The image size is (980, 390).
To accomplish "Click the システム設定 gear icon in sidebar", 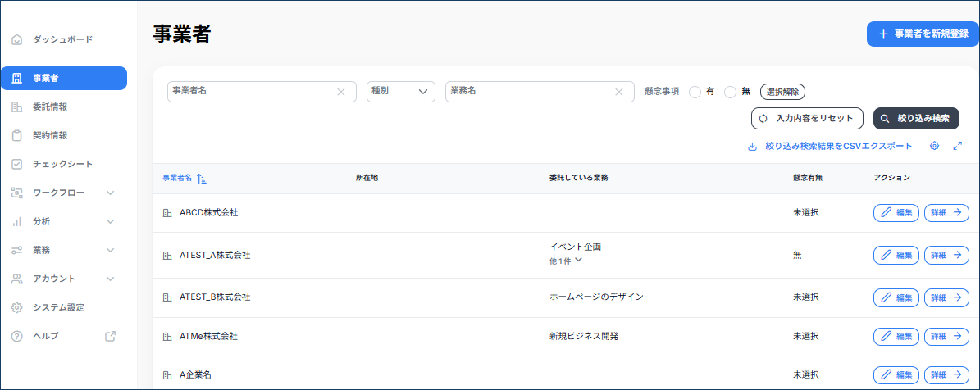I will pyautogui.click(x=17, y=307).
